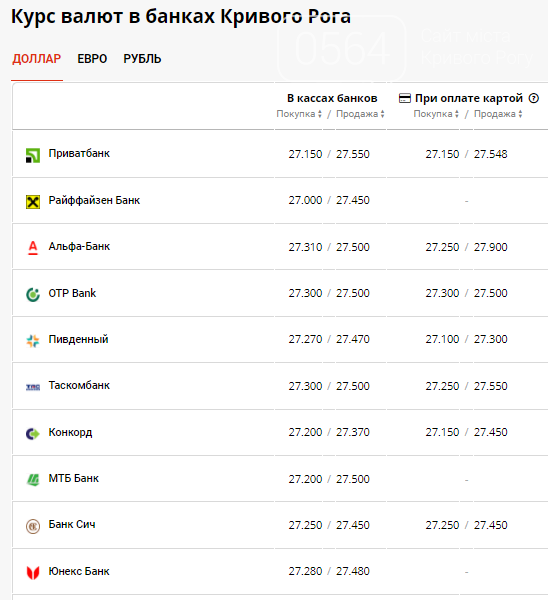Viewport: 548px width, 600px height.
Task: Sort card payment rates by Продажа
Action: [x=498, y=114]
